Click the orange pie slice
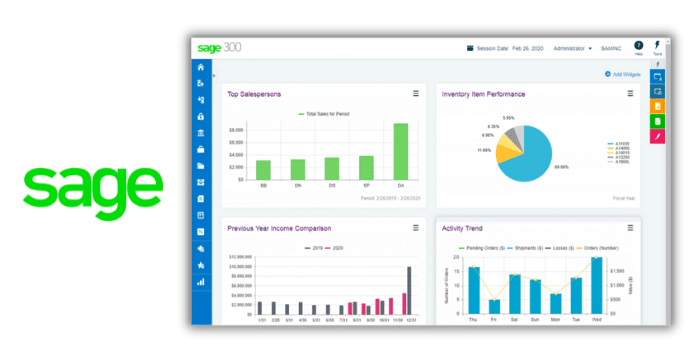700x360 pixels. tap(507, 154)
